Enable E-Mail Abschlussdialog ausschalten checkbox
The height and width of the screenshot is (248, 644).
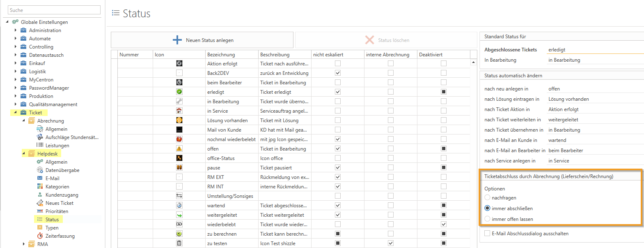click(487, 233)
